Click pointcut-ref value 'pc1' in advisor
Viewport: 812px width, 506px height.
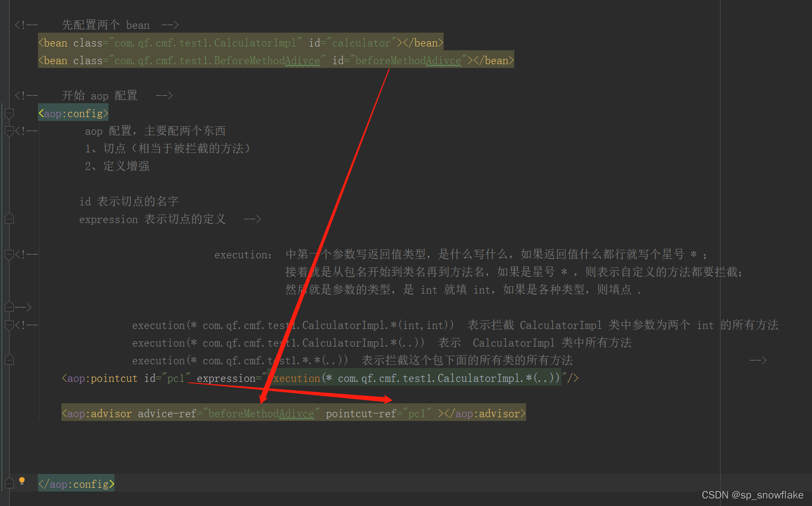click(x=417, y=413)
